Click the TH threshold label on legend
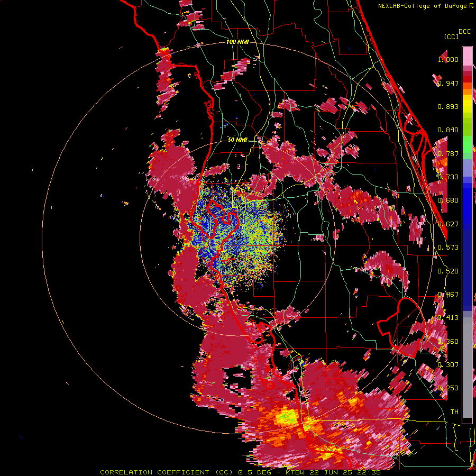 pyautogui.click(x=454, y=411)
